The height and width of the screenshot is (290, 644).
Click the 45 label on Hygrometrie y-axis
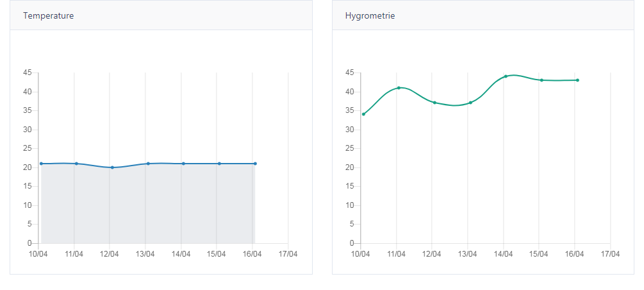tap(350, 72)
